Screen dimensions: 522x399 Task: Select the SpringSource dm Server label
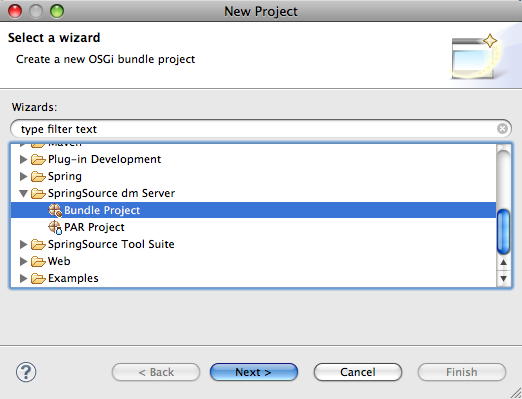point(111,193)
